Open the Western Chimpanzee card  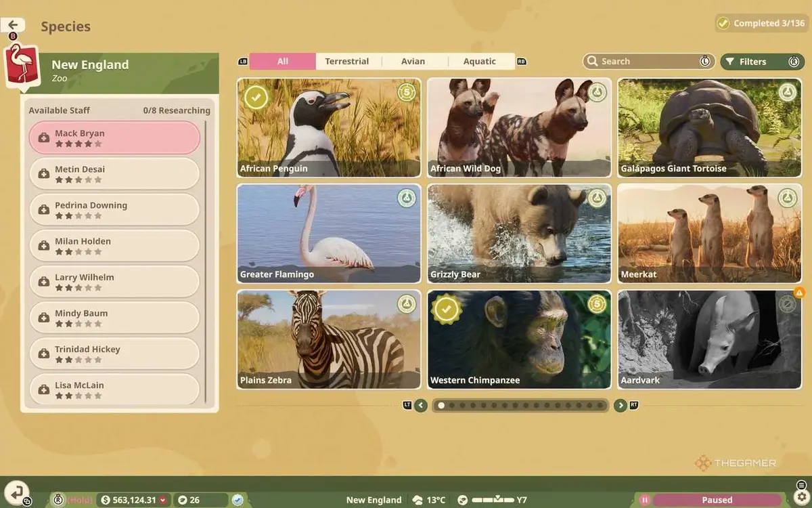click(520, 339)
